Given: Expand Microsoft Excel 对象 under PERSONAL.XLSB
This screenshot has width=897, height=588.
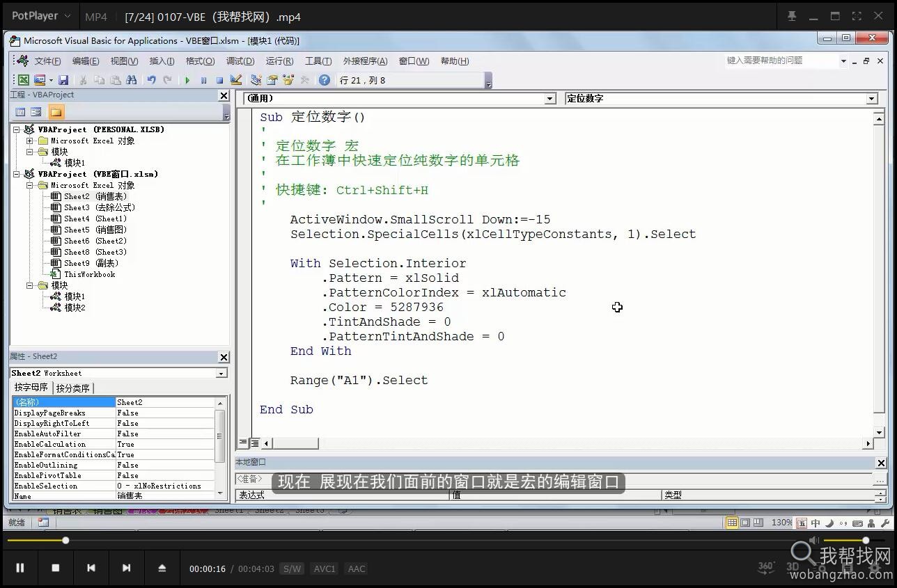Looking at the screenshot, I should [x=30, y=141].
